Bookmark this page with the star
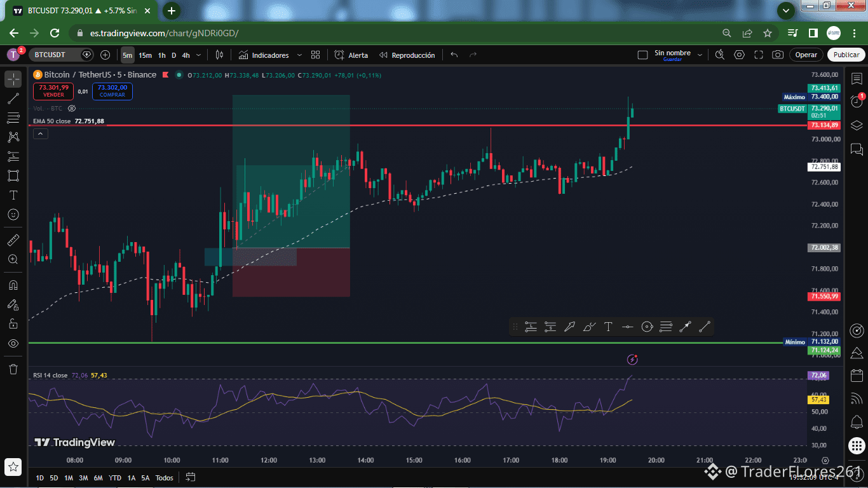This screenshot has width=868, height=488. tap(768, 33)
